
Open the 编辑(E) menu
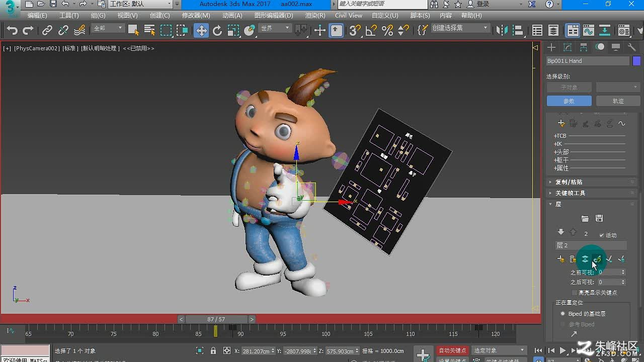click(x=37, y=16)
